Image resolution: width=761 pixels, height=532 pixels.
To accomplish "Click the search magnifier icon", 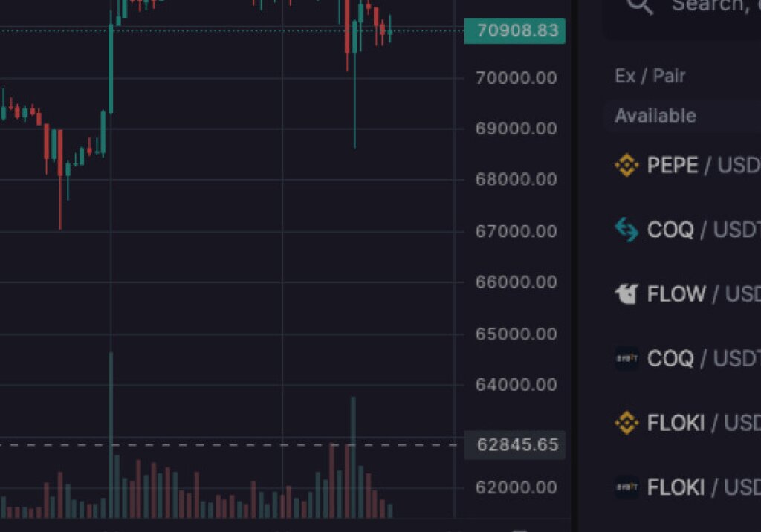I will (x=640, y=6).
